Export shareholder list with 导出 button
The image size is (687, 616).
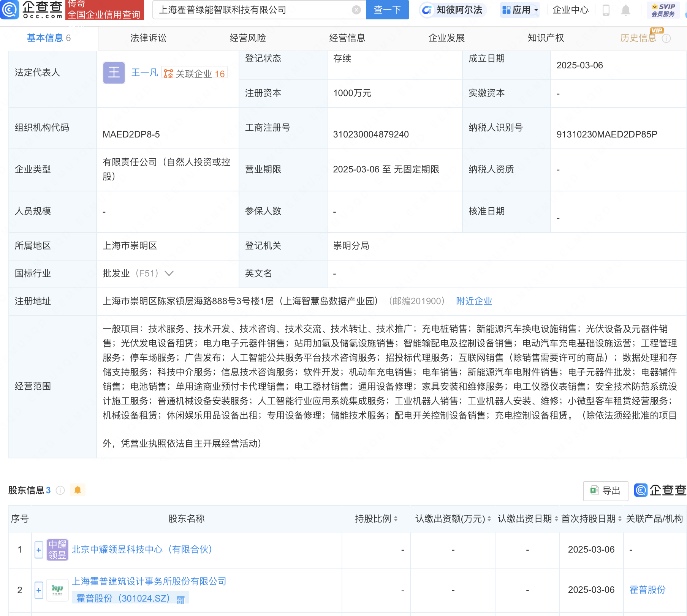click(606, 491)
